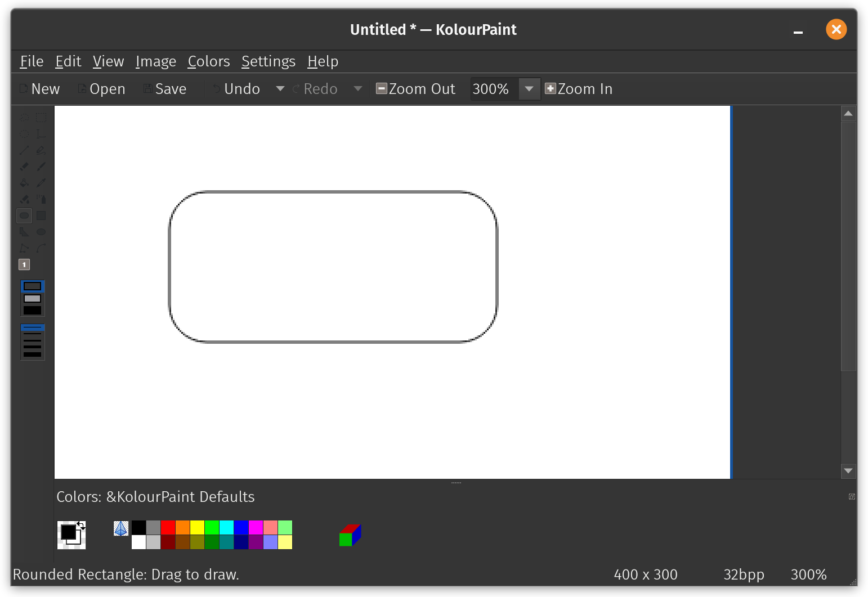Viewport: 868px width, 597px height.
Task: Select the Rectangle tool
Action: coord(41,216)
